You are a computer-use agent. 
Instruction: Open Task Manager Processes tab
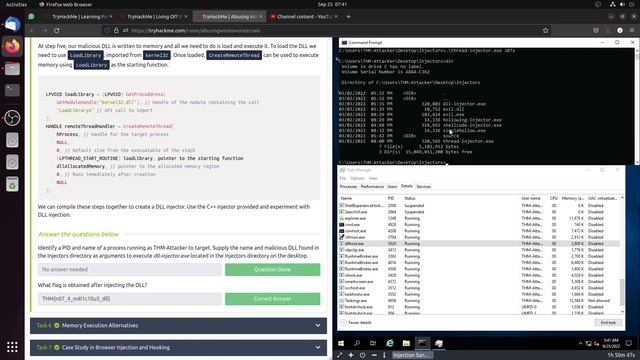348,187
